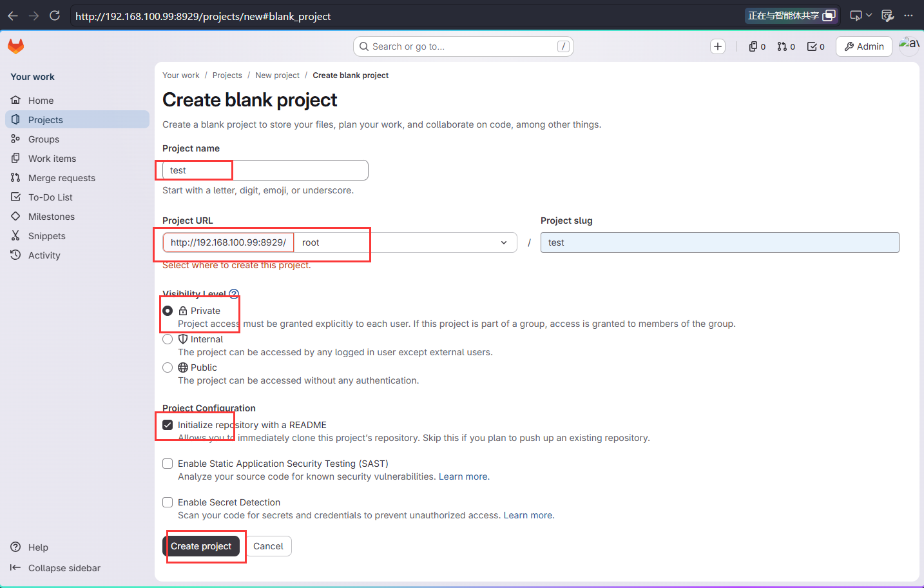View Activity in the sidebar
The width and height of the screenshot is (924, 588).
pyautogui.click(x=77, y=255)
